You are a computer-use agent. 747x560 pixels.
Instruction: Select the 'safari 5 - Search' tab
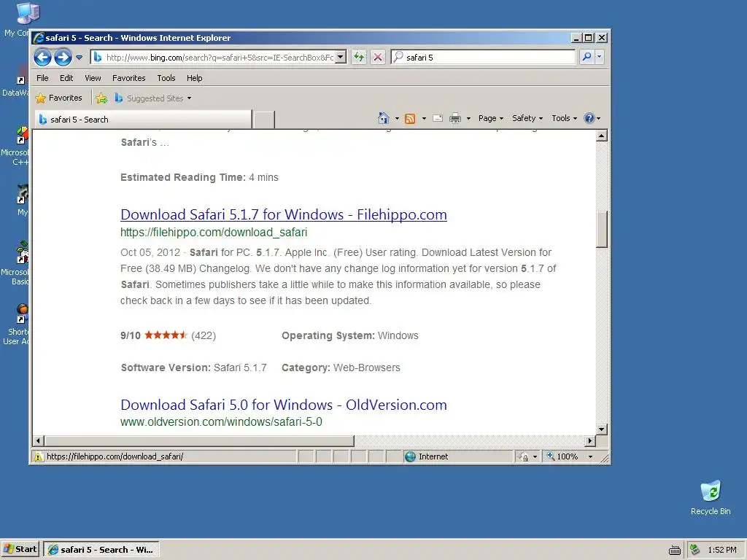143,120
